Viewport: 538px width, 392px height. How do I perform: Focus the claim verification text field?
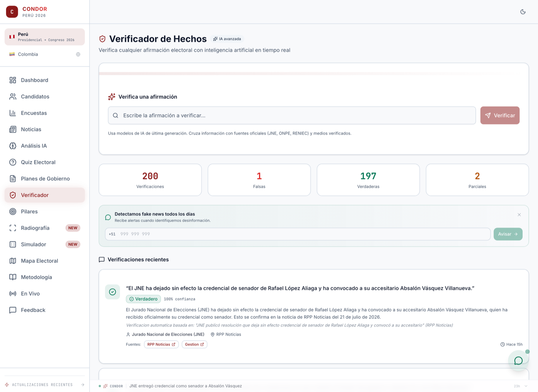tap(292, 116)
